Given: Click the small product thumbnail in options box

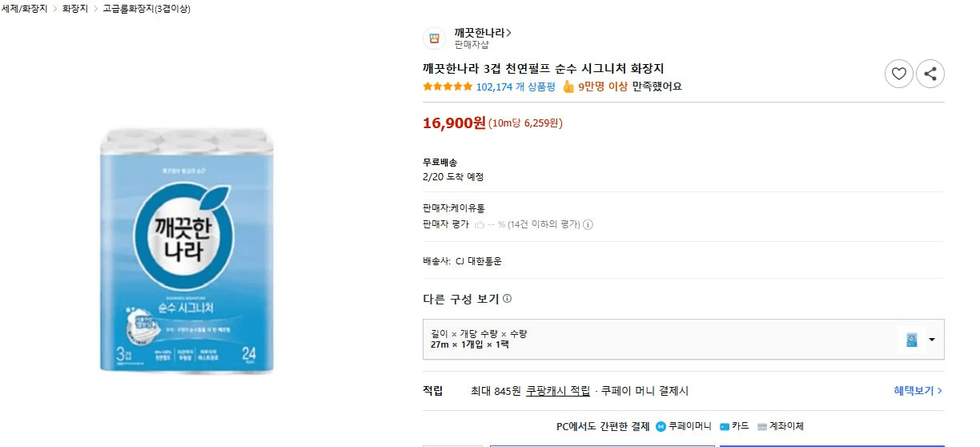Looking at the screenshot, I should pos(911,340).
